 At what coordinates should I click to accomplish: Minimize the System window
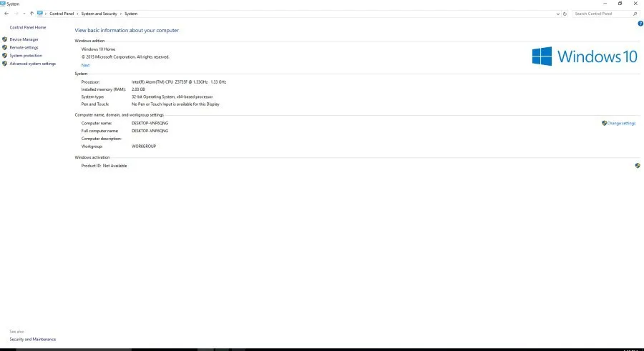[x=605, y=4]
